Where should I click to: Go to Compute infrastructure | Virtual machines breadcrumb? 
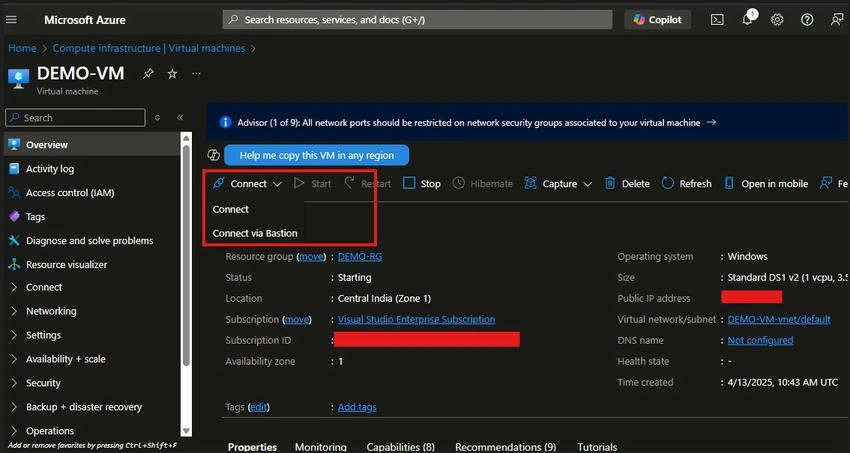coord(149,48)
